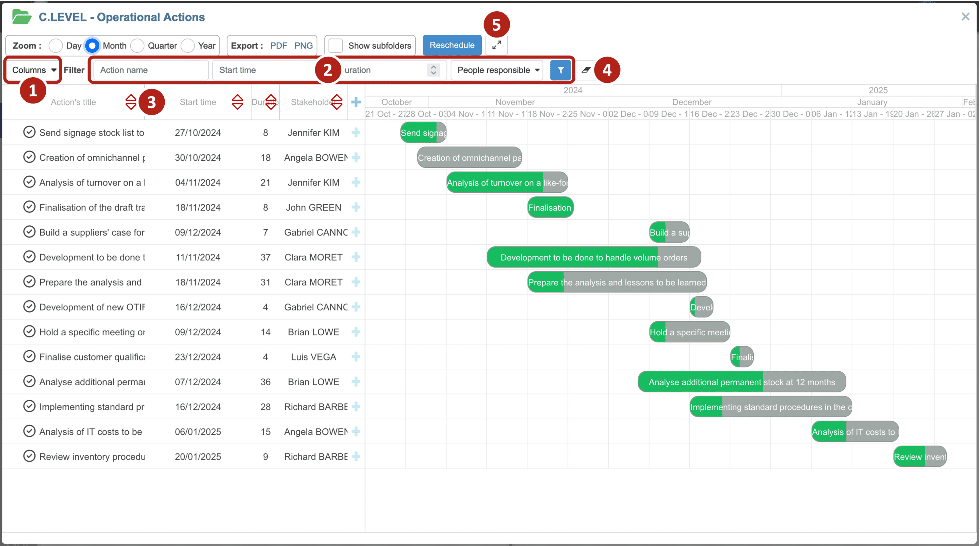Select the Quarter zoom radio button

coord(137,46)
